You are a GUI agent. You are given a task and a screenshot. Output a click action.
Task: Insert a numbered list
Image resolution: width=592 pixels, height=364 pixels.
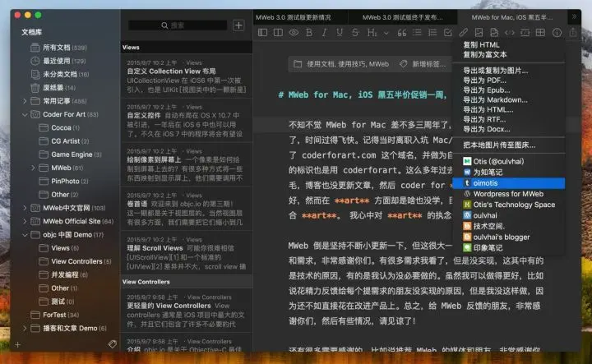[x=432, y=33]
